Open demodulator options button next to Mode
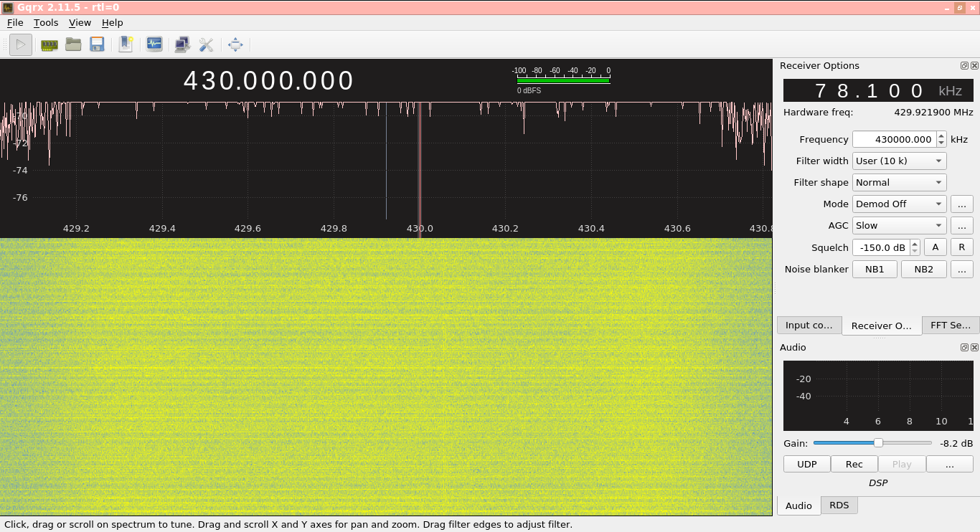 pos(961,204)
